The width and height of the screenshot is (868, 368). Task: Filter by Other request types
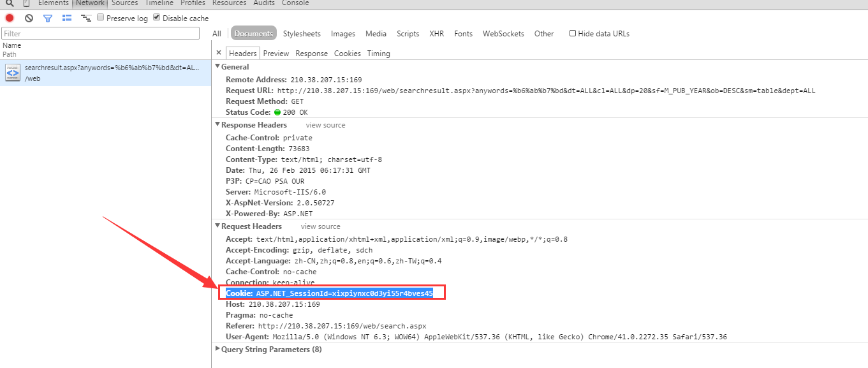[x=544, y=34]
